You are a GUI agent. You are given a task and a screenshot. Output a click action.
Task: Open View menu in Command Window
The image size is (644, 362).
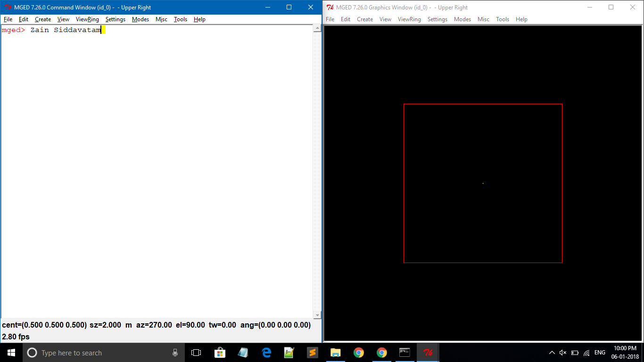[63, 19]
